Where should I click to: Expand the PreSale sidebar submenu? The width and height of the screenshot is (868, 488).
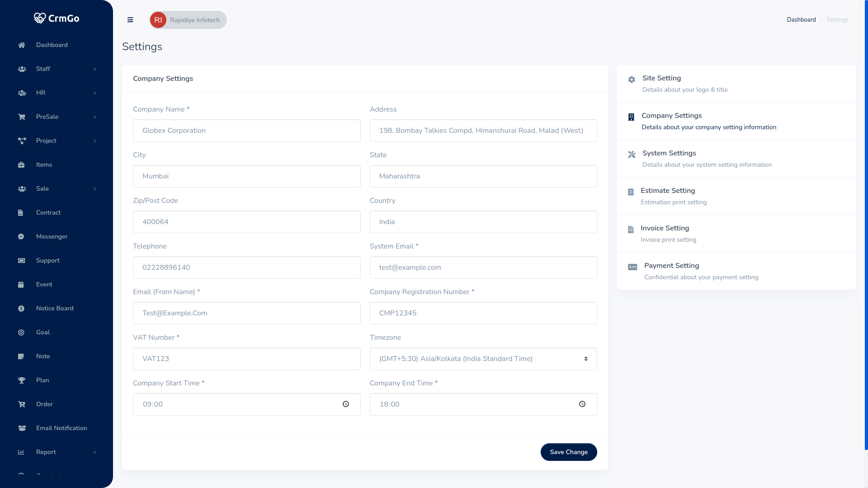pyautogui.click(x=95, y=117)
